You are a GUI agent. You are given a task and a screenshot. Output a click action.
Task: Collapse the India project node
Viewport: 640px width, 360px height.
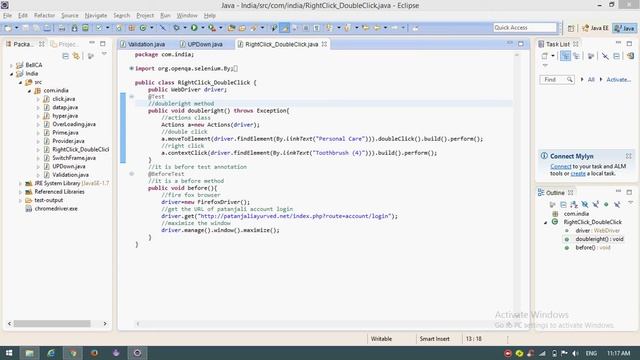11,74
